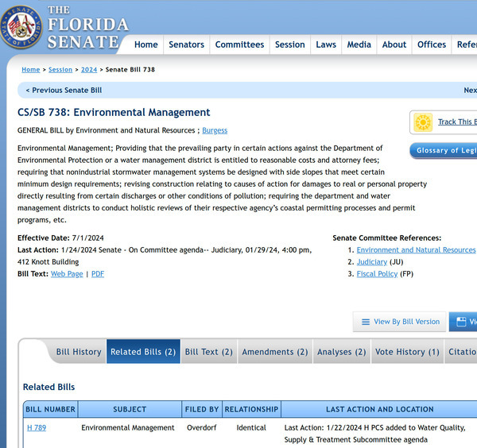Open bill text Web Page link
The height and width of the screenshot is (448, 477).
coord(67,274)
